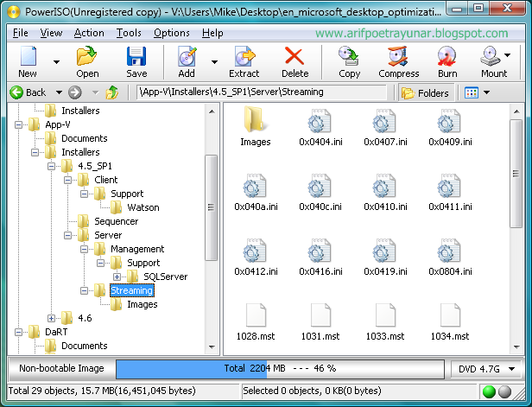Select the 0x0410.ini file icon
The height and width of the screenshot is (407, 532).
point(384,186)
